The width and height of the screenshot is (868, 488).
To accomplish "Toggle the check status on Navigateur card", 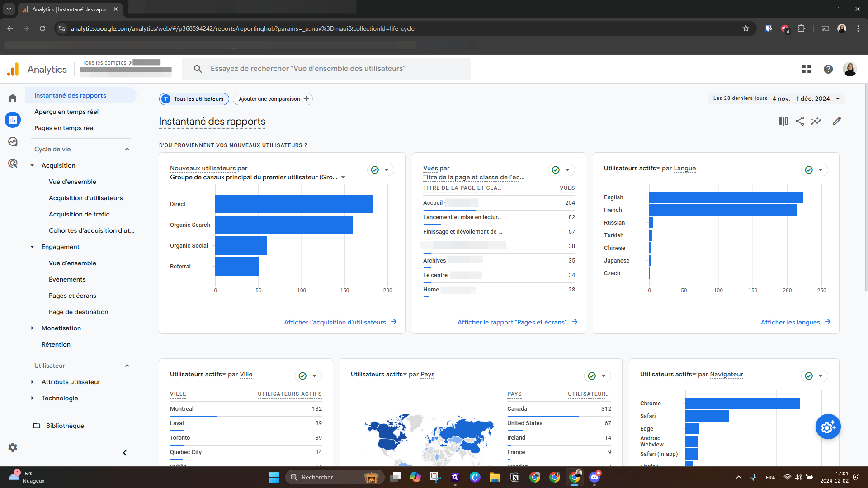I will 809,376.
